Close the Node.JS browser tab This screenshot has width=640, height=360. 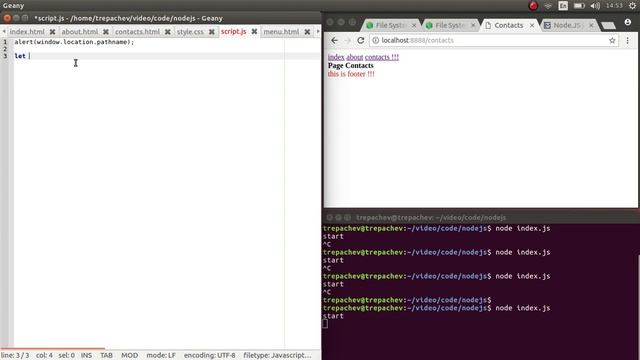click(x=591, y=25)
